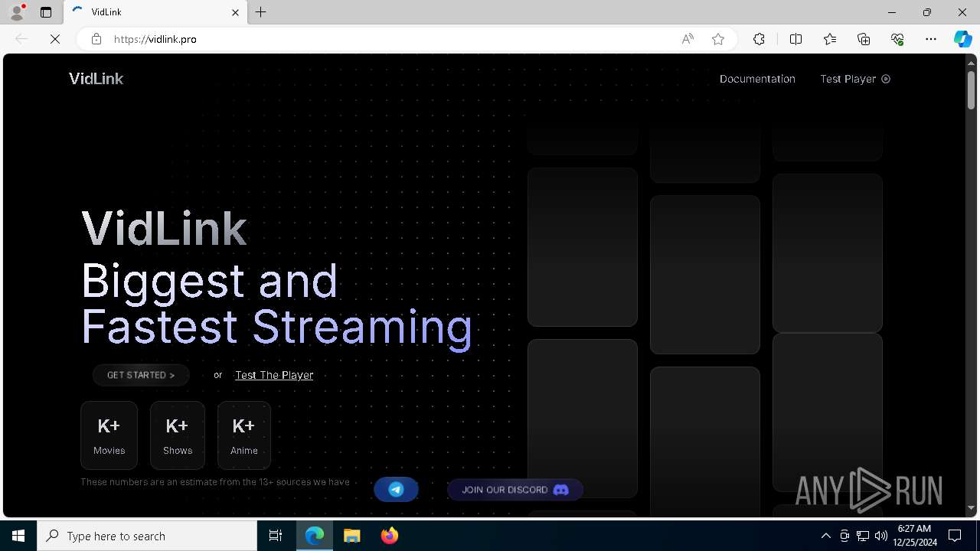
Task: Open a new browser tab
Action: tap(261, 12)
